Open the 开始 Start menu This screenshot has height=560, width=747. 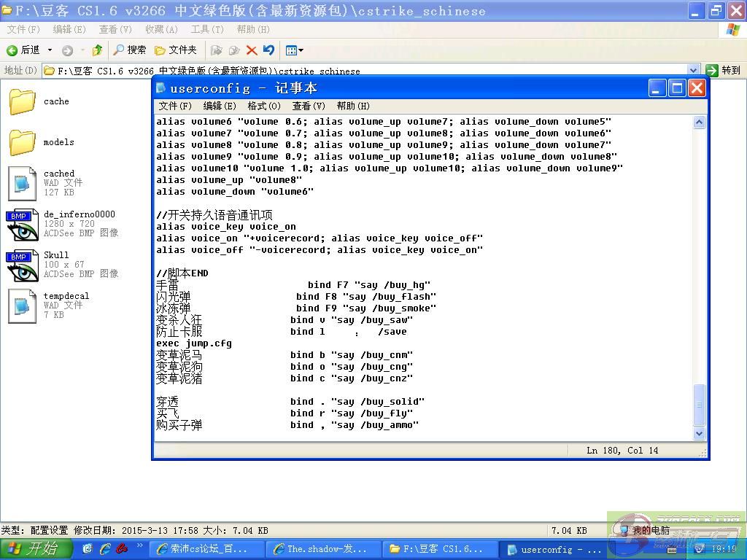coord(35,549)
